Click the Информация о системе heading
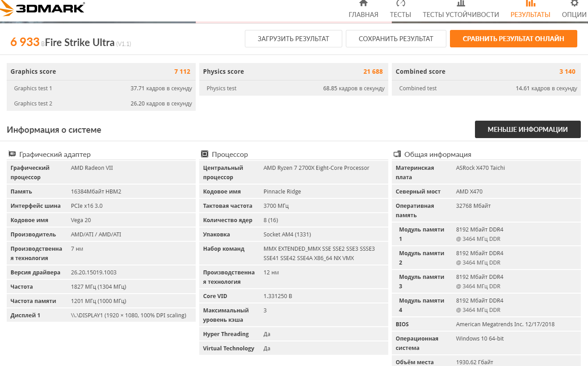 (x=54, y=130)
